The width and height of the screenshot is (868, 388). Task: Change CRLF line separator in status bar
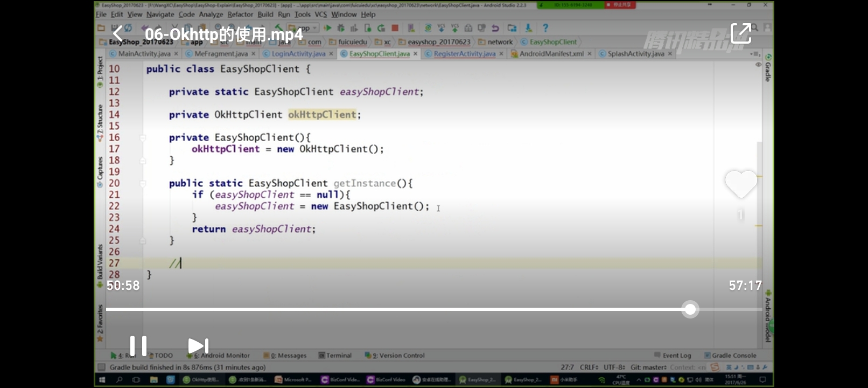pos(589,368)
